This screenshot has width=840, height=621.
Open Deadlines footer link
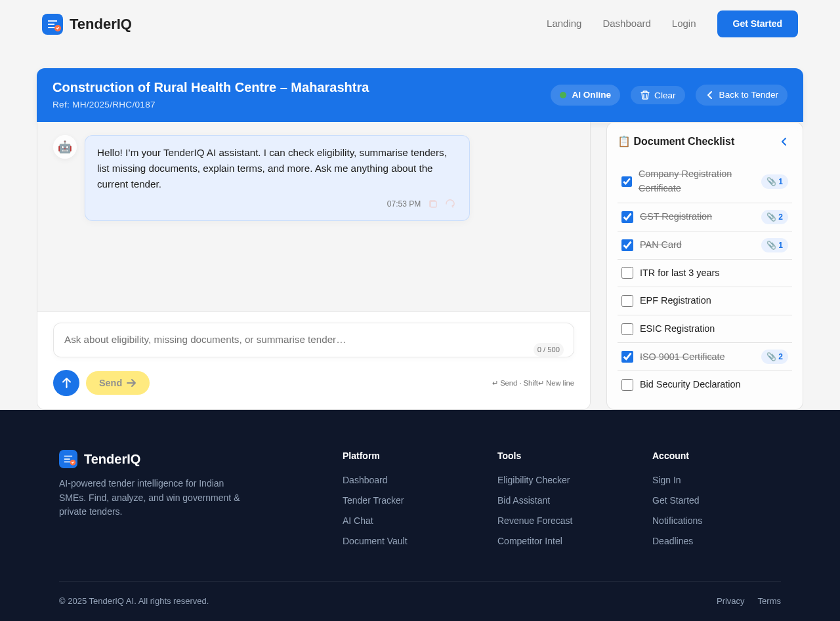pyautogui.click(x=673, y=541)
